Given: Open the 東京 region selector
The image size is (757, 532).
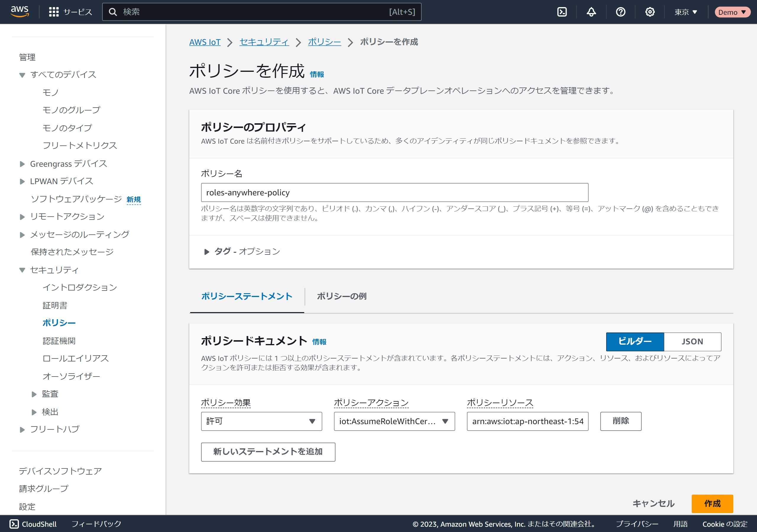Looking at the screenshot, I should [x=685, y=12].
